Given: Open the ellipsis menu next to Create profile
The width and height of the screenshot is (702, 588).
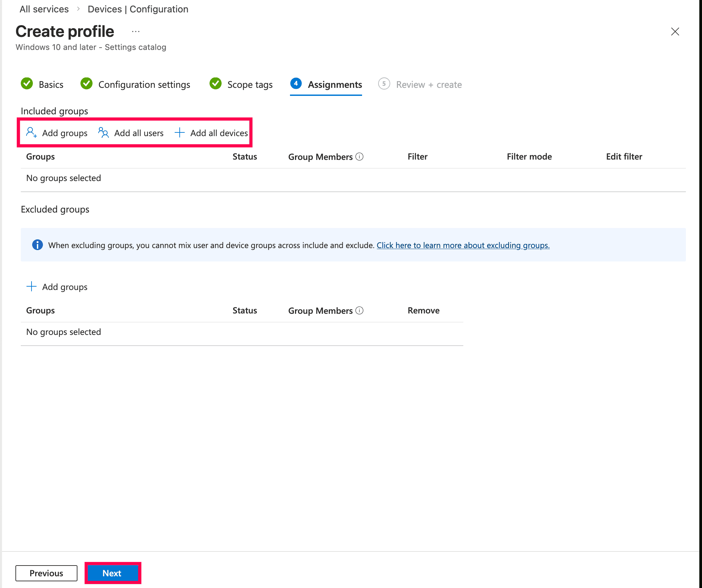Looking at the screenshot, I should 135,31.
